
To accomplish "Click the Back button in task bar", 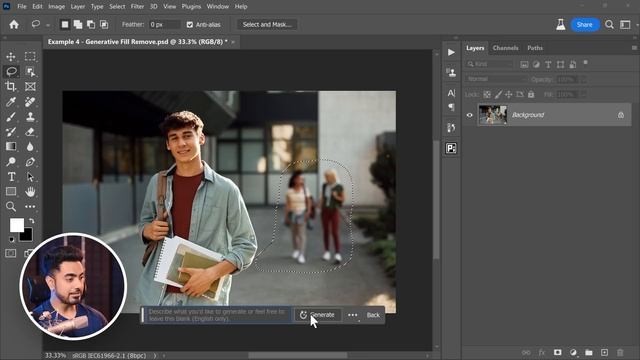I will (373, 315).
